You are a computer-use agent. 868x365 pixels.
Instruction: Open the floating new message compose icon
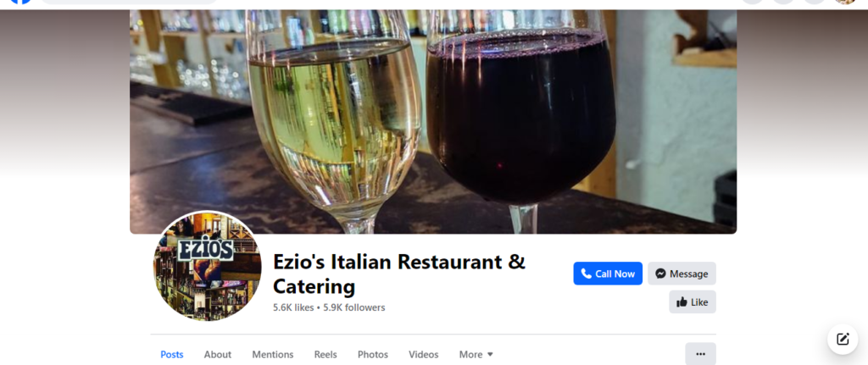(x=843, y=339)
